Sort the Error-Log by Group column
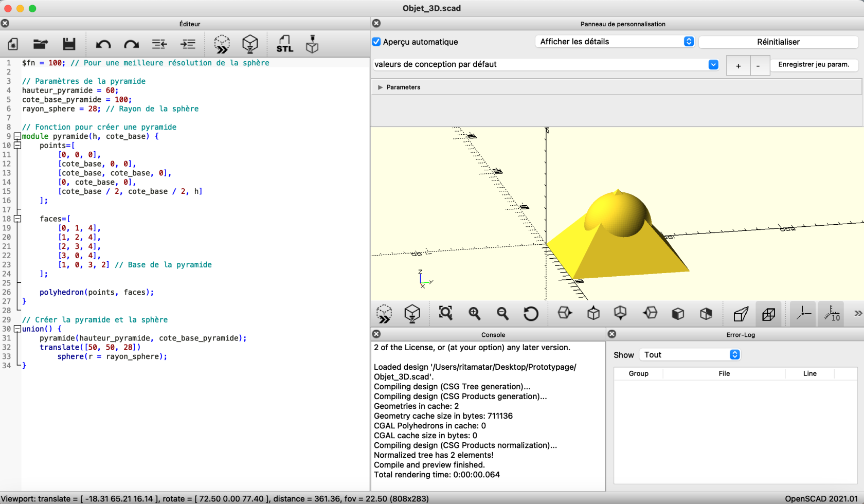The width and height of the screenshot is (864, 504). point(639,373)
